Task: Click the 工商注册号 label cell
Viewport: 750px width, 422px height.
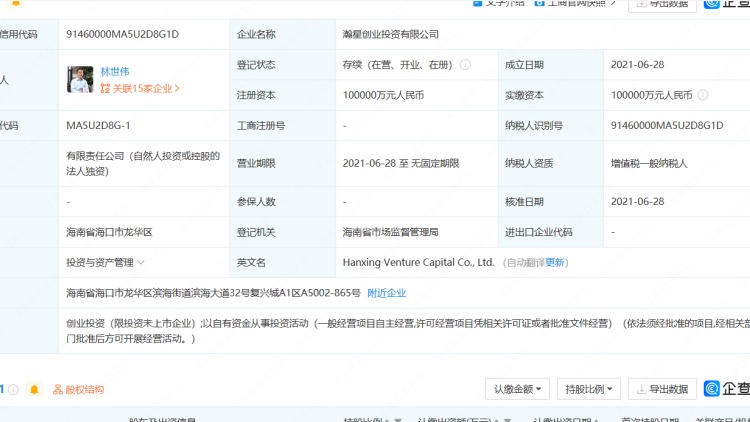Action: [x=283, y=125]
